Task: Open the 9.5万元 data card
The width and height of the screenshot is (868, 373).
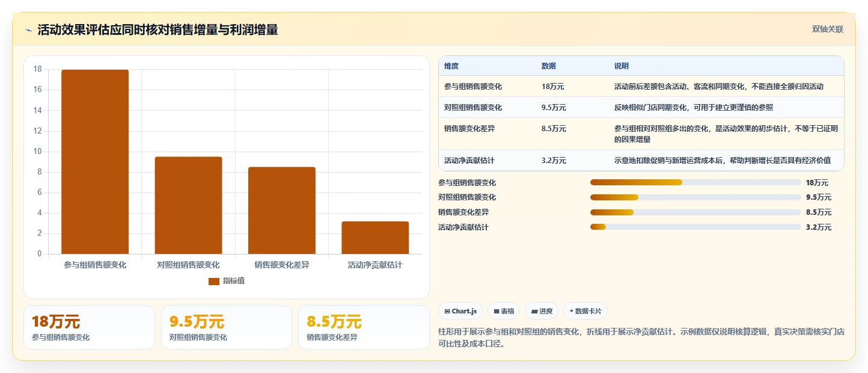Action: pyautogui.click(x=227, y=327)
